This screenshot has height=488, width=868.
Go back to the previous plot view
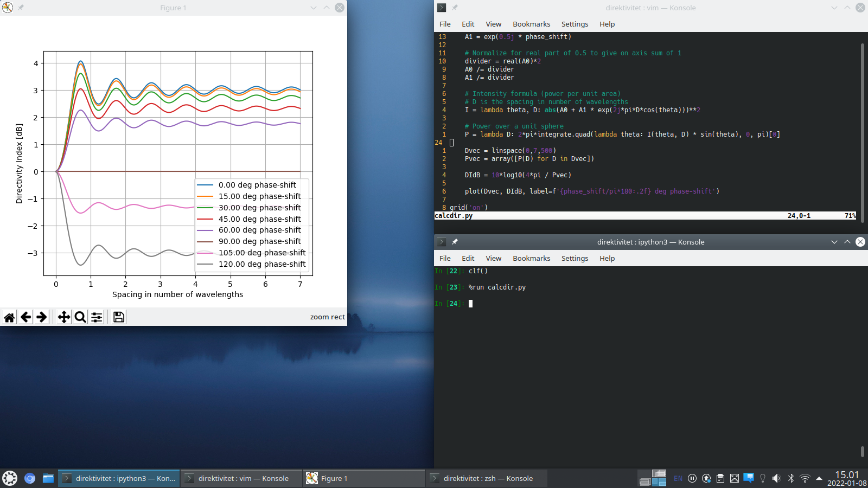tap(25, 317)
